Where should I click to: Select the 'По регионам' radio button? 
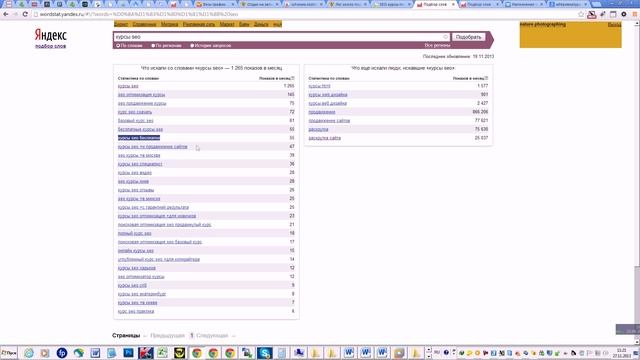tap(153, 46)
